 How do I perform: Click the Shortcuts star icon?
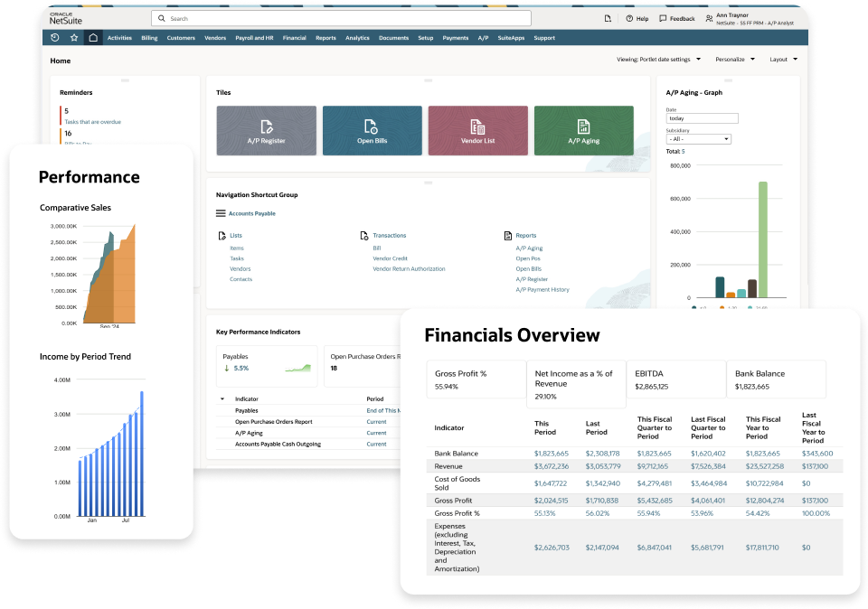pos(74,38)
